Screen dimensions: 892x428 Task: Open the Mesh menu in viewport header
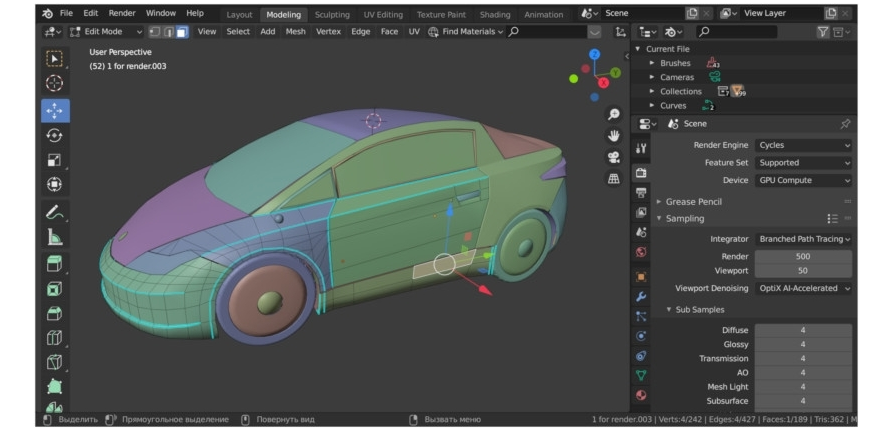[x=295, y=32]
